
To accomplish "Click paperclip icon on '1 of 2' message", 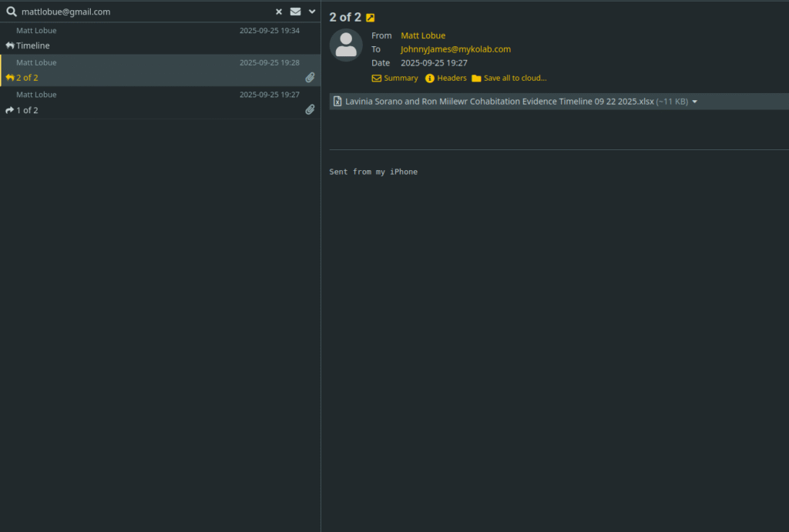I will [x=310, y=110].
